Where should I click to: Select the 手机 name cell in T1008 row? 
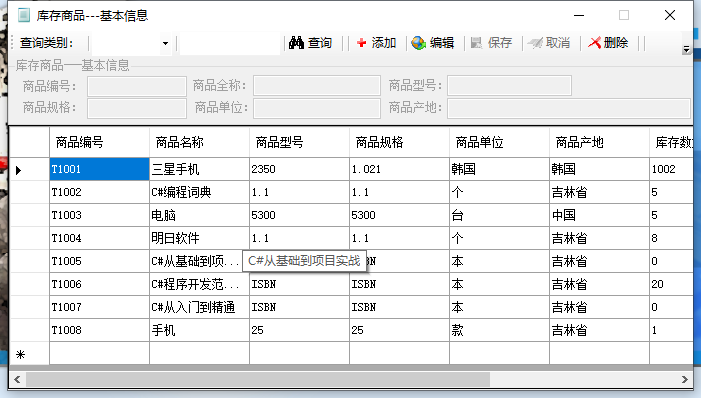(x=199, y=330)
